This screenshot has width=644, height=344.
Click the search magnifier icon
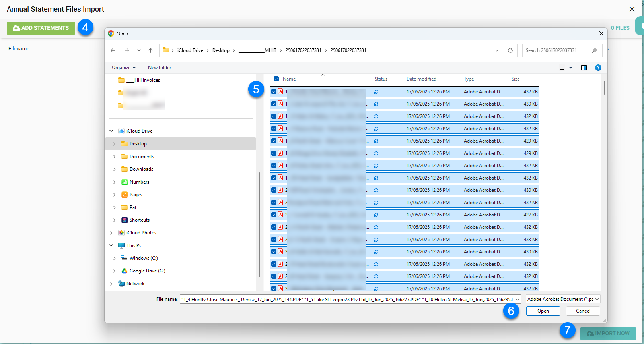pyautogui.click(x=594, y=50)
